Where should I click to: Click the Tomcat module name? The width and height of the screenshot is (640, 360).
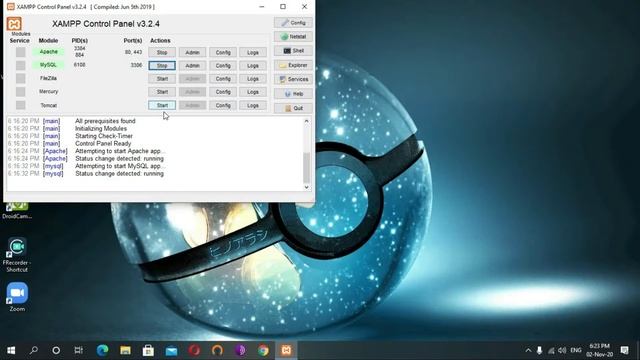coord(49,105)
